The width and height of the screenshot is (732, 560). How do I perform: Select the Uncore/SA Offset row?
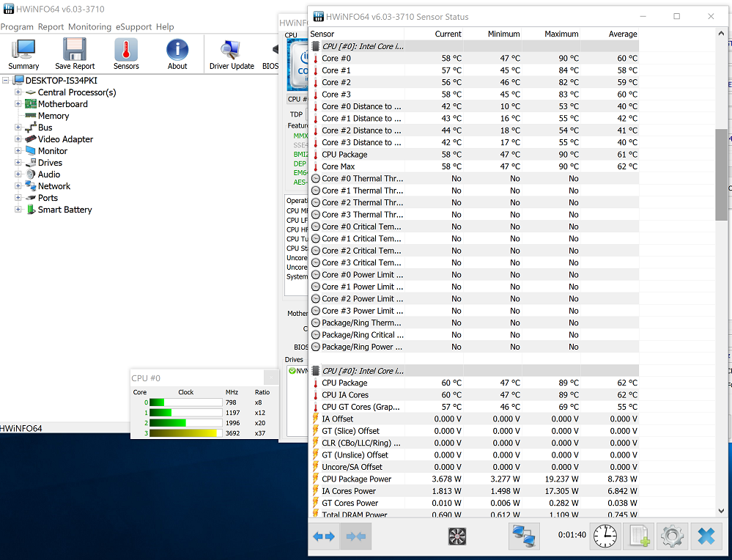pyautogui.click(x=474, y=467)
